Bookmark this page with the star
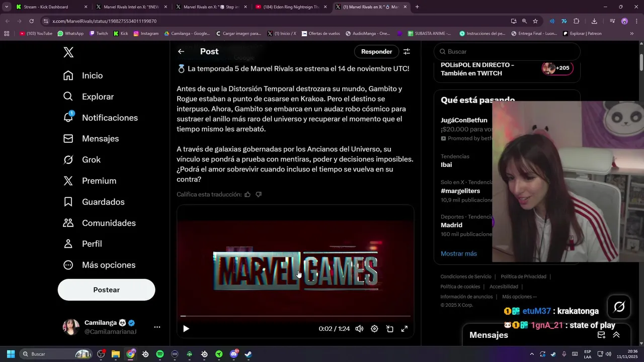644x362 pixels. pyautogui.click(x=535, y=21)
